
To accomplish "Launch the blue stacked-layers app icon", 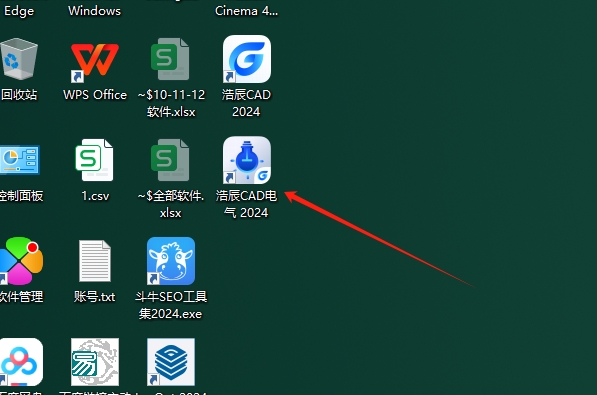I will coord(171,362).
